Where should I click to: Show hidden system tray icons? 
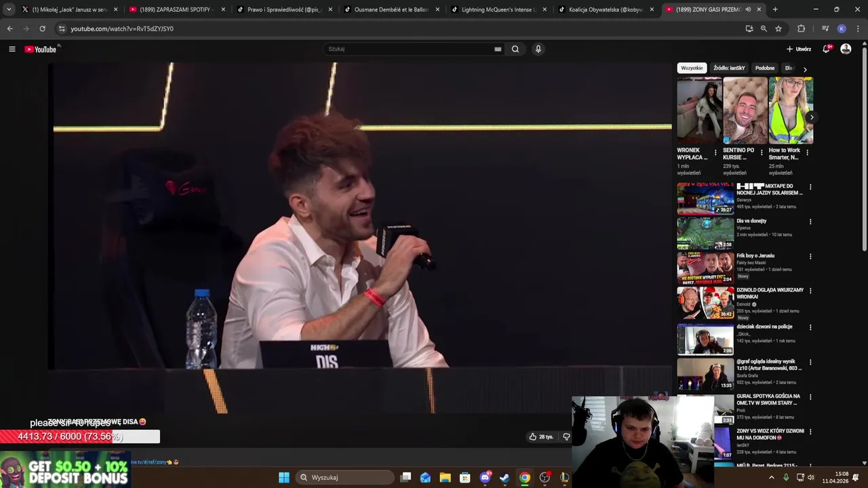point(771,477)
